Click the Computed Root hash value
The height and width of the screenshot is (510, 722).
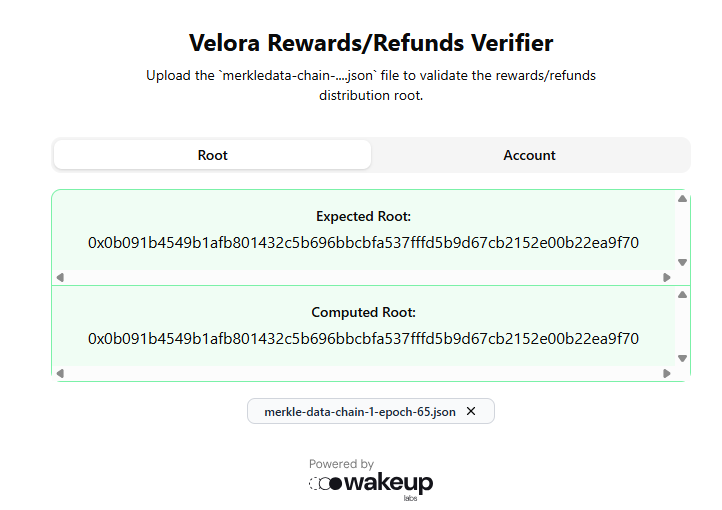coord(363,338)
